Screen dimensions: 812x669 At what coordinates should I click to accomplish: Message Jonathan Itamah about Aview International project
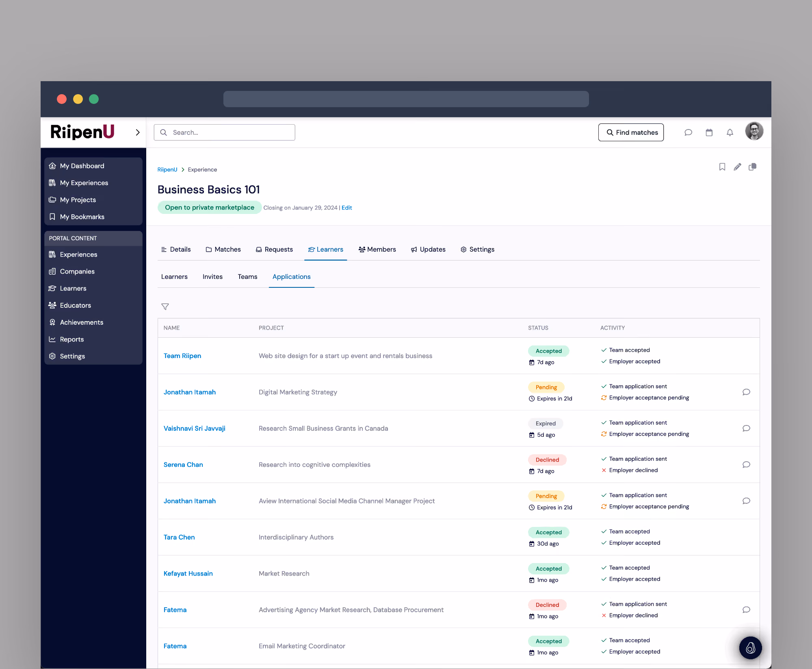pos(746,501)
